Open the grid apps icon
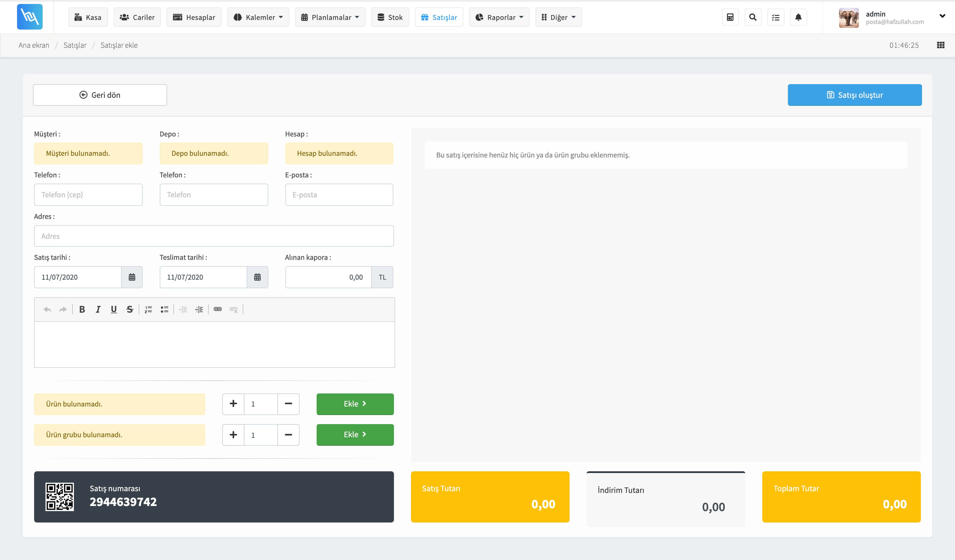955x560 pixels. 941,45
